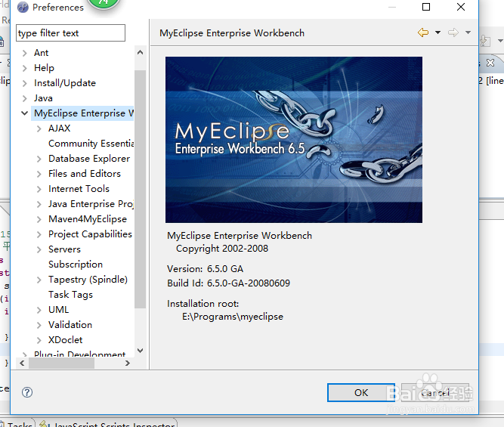Click tree scroll down arrow
The image size is (504, 427).
pos(140,351)
